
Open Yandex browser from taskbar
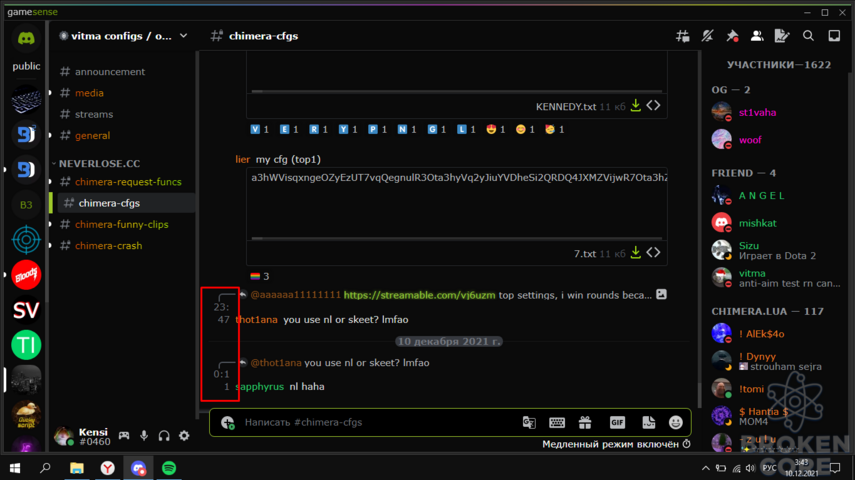coord(107,468)
